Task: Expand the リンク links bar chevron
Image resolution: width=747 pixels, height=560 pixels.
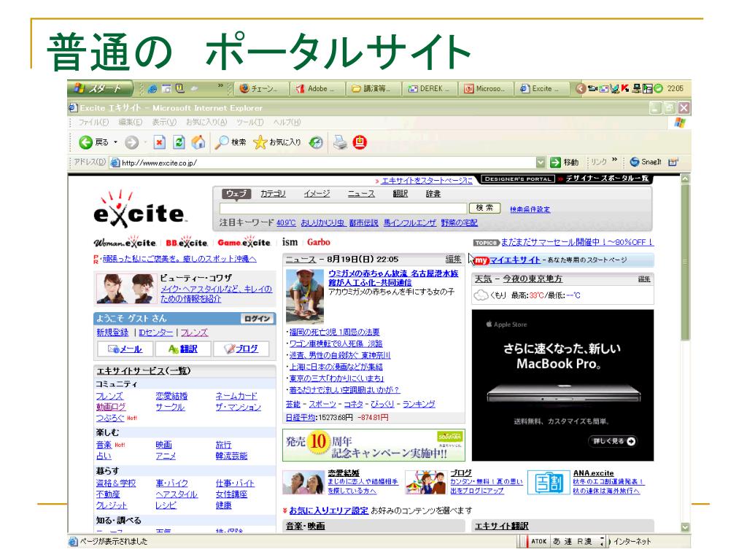Action: 614,160
